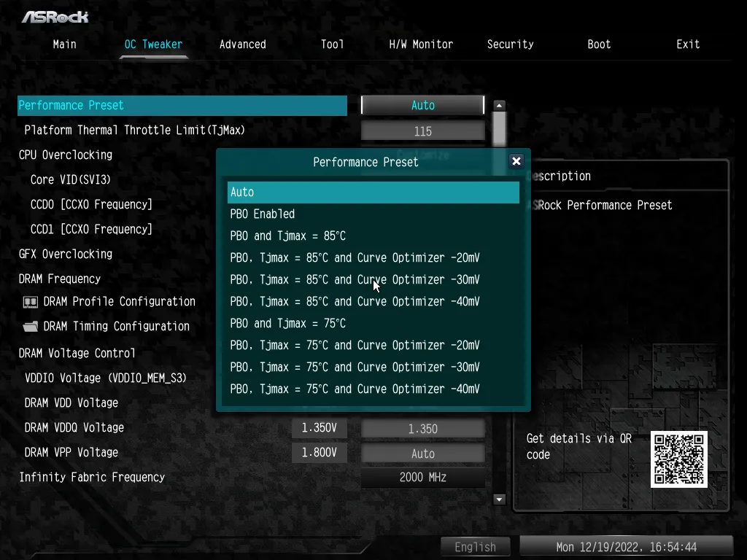Click the settings list scrollbar thumb
The height and width of the screenshot is (560, 747).
(499, 129)
